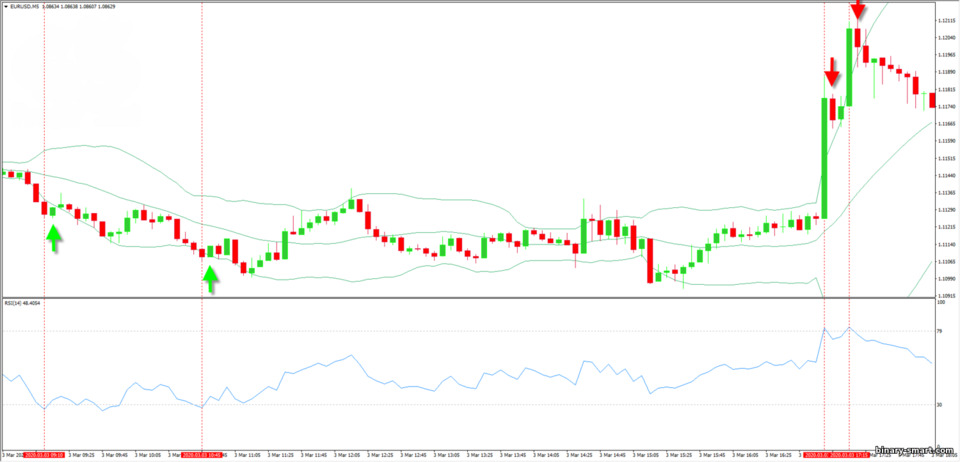Image resolution: width=960 pixels, height=462 pixels.
Task: Click the 3 Mar 14:25 time label
Action: tap(580, 455)
